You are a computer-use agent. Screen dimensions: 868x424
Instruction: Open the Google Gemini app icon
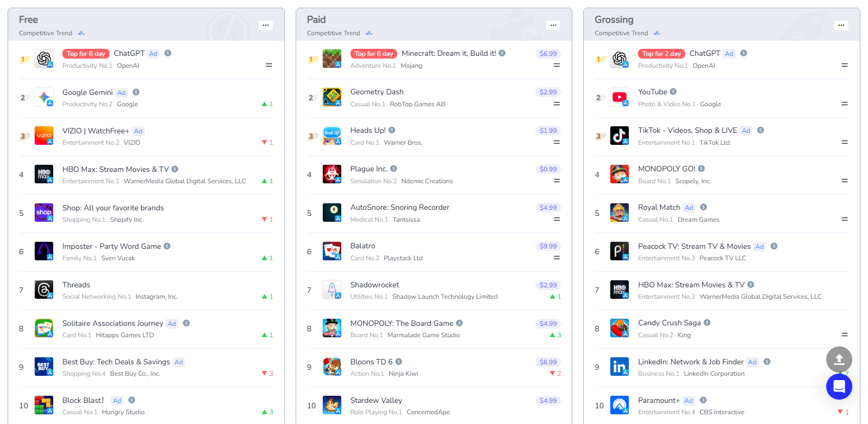click(44, 97)
